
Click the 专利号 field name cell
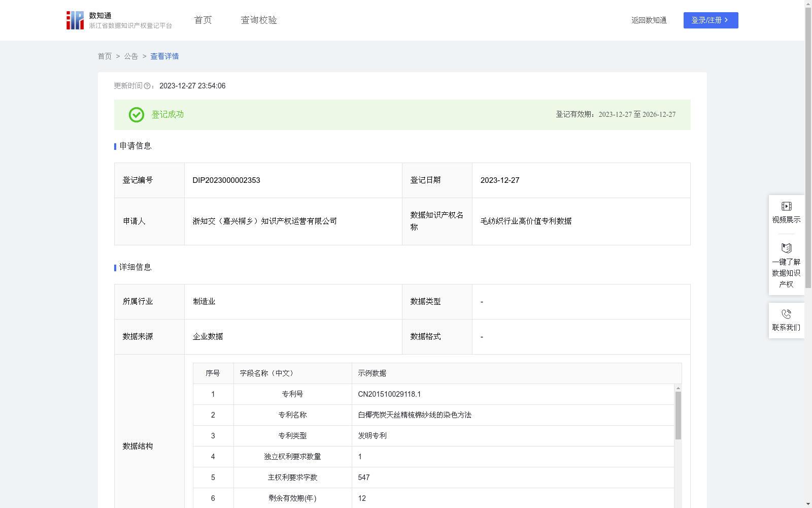293,394
